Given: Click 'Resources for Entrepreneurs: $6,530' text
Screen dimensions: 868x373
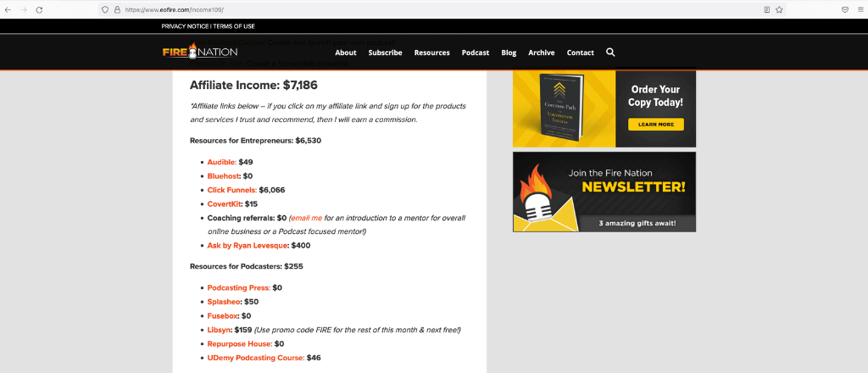Looking at the screenshot, I should [255, 141].
